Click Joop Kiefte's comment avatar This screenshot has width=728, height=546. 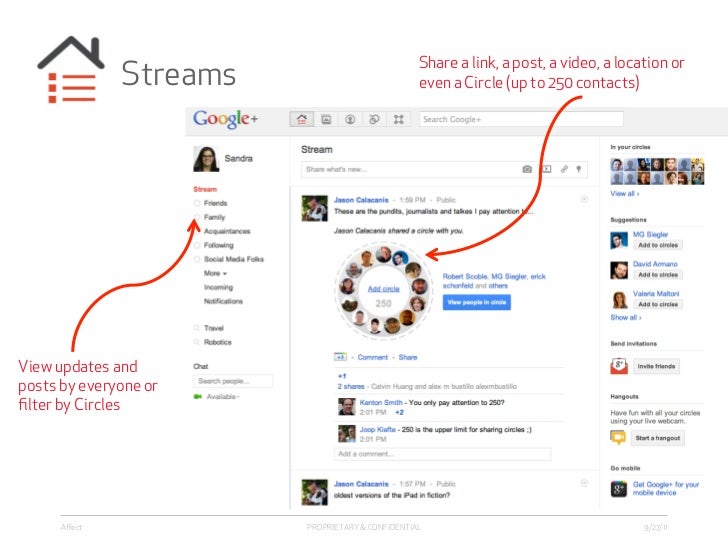tap(346, 434)
